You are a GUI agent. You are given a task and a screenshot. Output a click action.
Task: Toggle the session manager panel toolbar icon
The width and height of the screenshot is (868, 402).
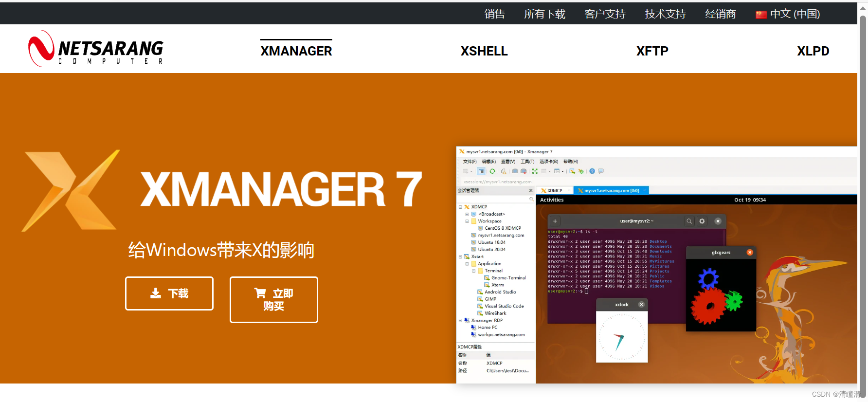click(x=481, y=171)
